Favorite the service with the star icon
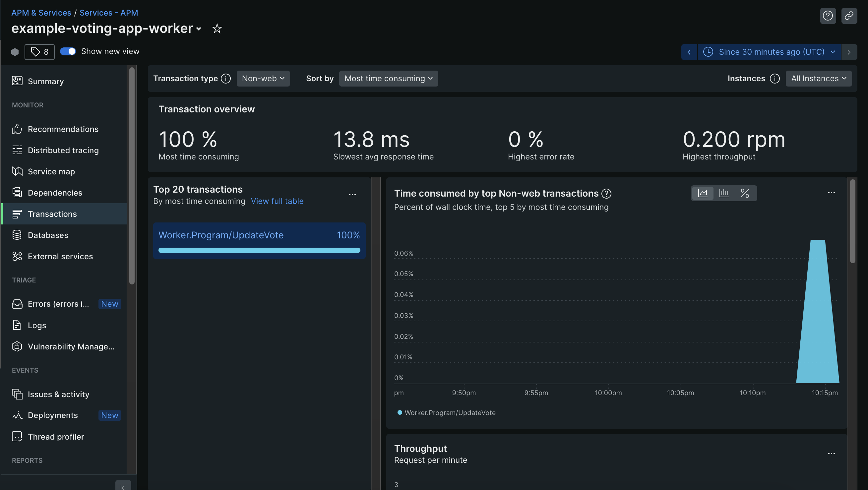 coord(217,28)
